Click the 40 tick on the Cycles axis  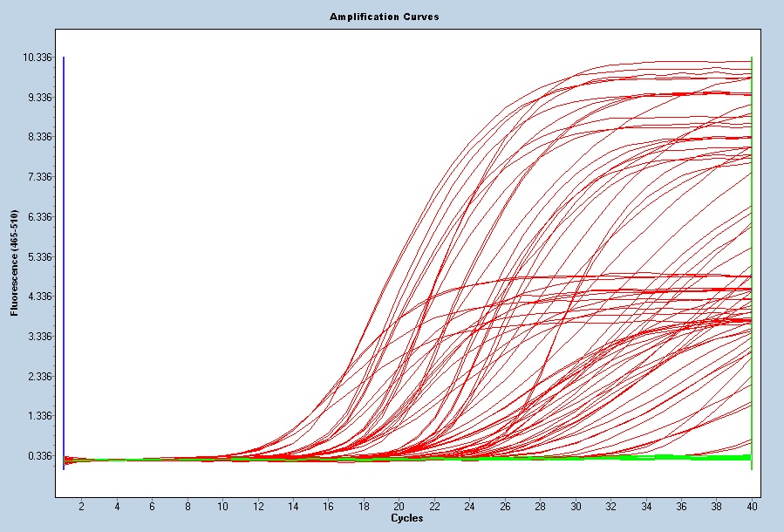(752, 506)
